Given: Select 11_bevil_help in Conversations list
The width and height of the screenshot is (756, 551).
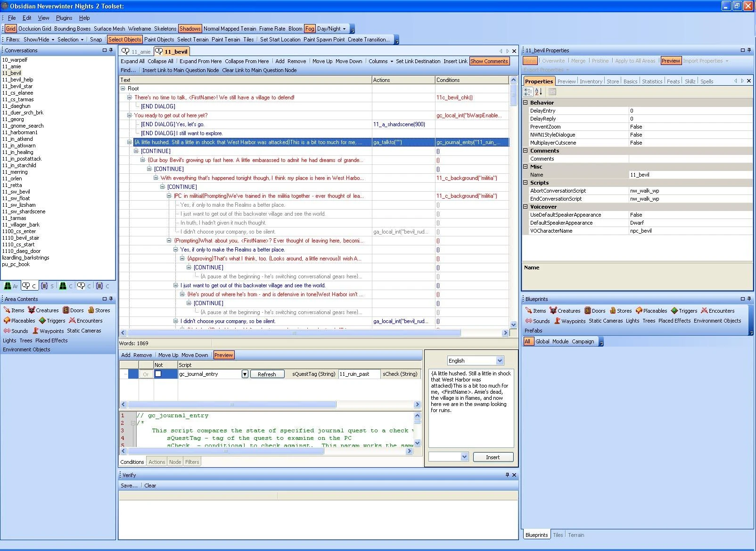Looking at the screenshot, I should click(x=17, y=80).
